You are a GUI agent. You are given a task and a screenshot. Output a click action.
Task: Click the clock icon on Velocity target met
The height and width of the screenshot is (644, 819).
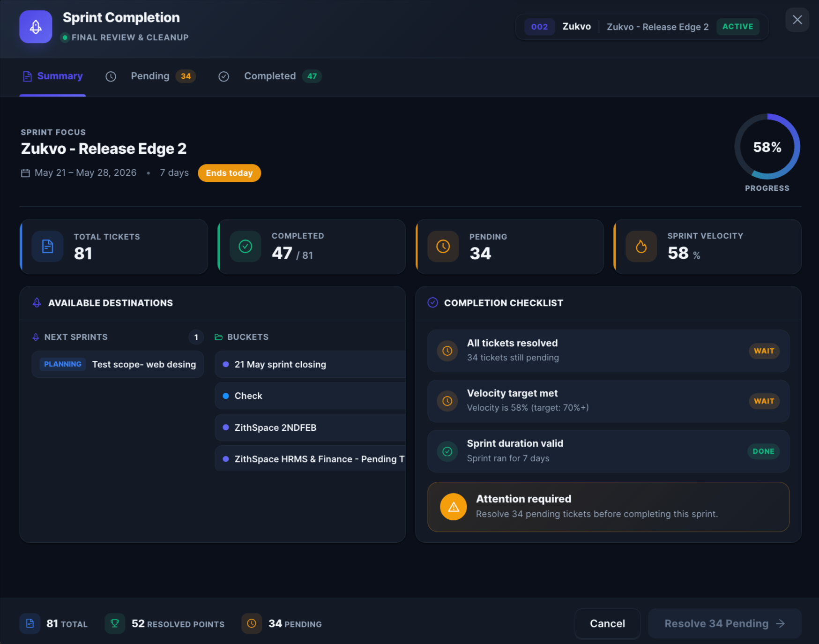pos(447,401)
